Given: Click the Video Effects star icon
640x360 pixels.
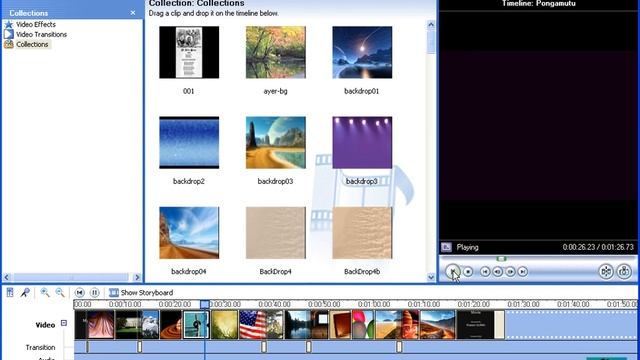Looking at the screenshot, I should [9, 24].
